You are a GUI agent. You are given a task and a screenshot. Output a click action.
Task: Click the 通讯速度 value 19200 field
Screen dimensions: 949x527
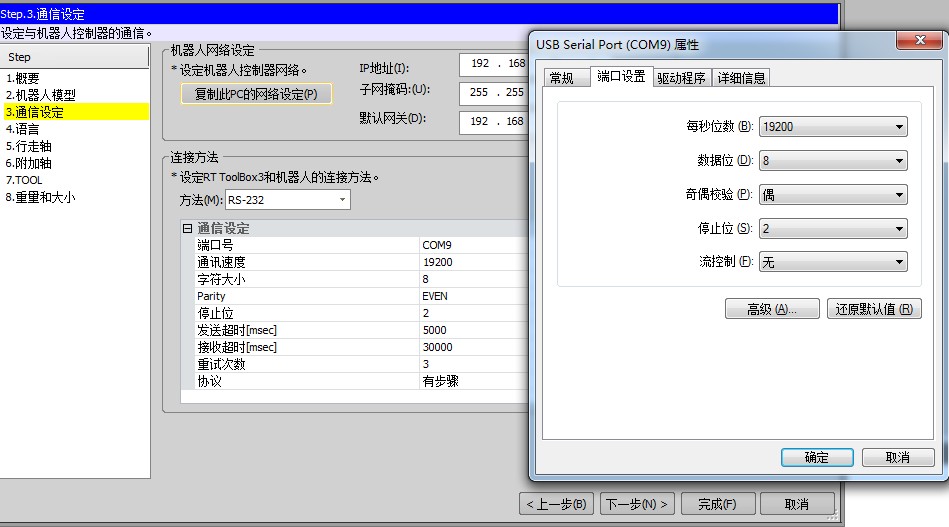coord(473,262)
